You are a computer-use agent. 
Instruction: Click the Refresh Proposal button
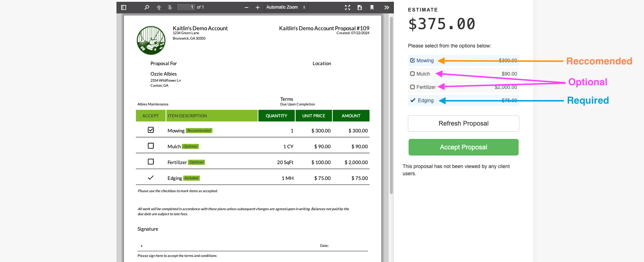tap(463, 123)
